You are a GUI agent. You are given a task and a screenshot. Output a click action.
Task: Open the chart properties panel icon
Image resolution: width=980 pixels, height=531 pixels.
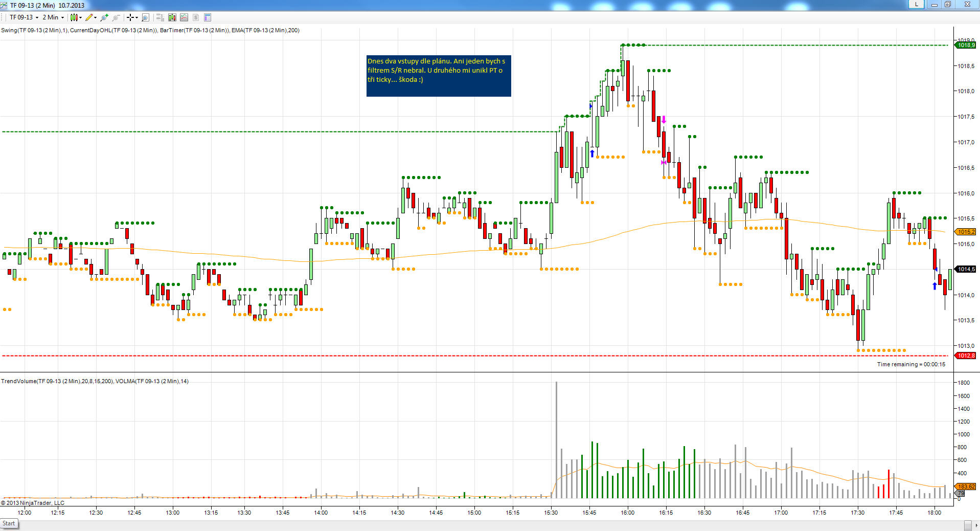coord(208,17)
